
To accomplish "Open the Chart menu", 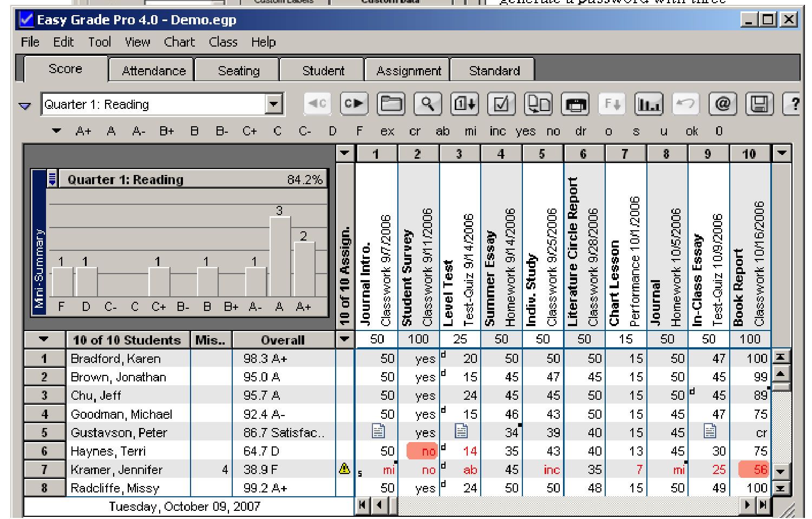I will click(x=179, y=42).
